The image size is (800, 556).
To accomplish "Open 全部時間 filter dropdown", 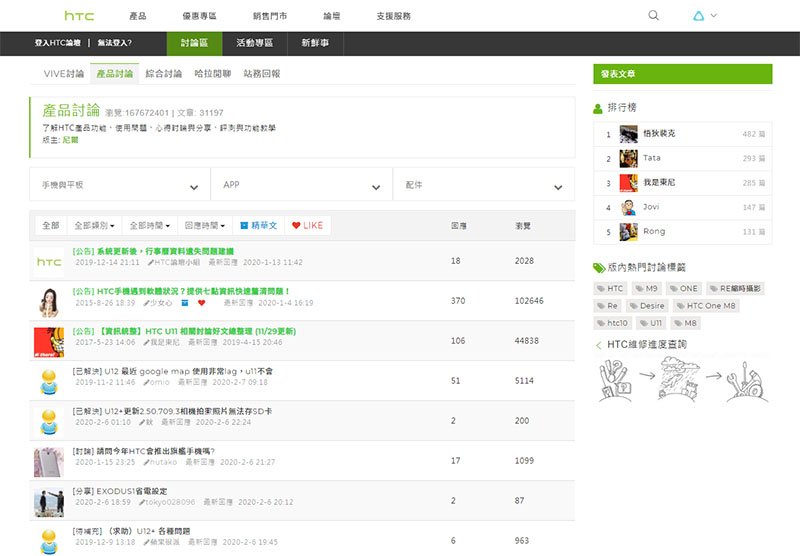I will (149, 225).
